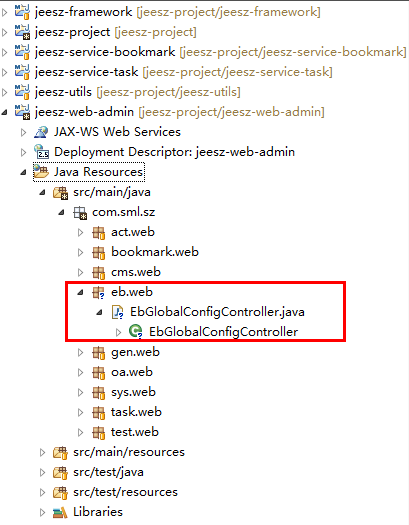This screenshot has height=525, width=409.
Task: Select the "Java Resources" label
Action: (98, 172)
